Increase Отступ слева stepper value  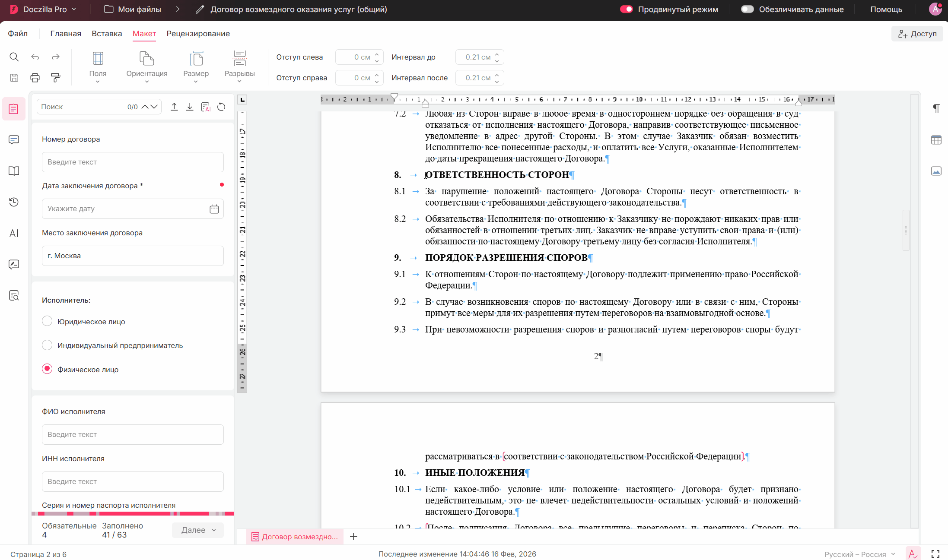(x=377, y=54)
